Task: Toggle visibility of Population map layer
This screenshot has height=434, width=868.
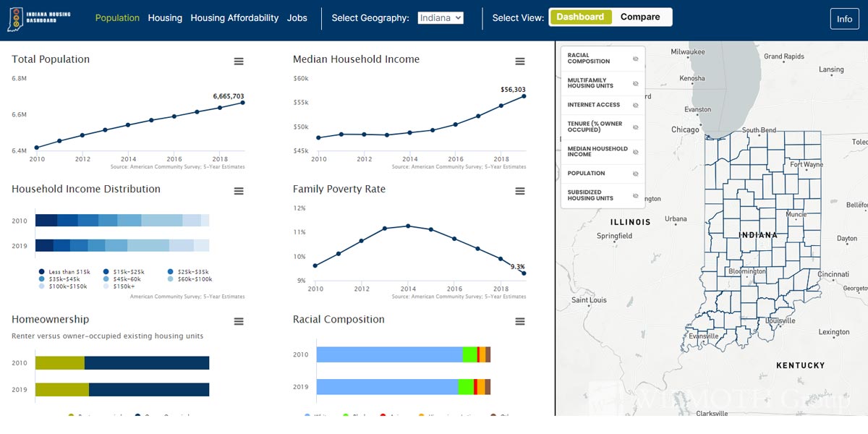Action: 636,174
